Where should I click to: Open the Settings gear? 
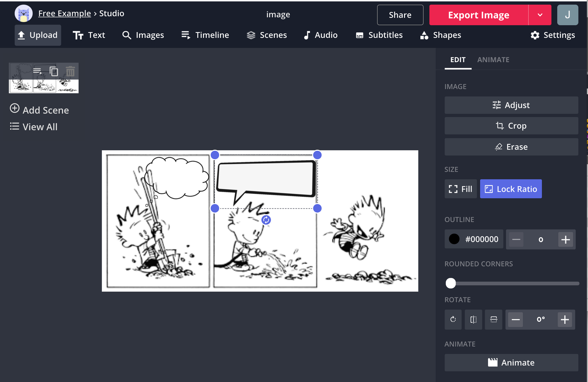coord(553,35)
